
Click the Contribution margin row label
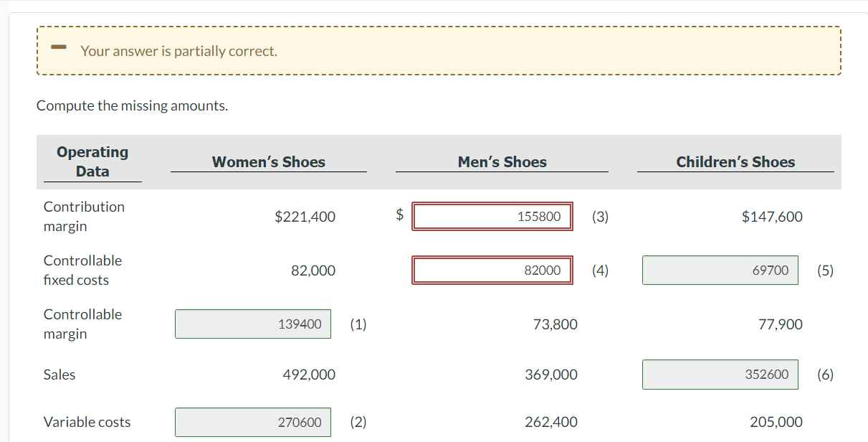coord(84,216)
